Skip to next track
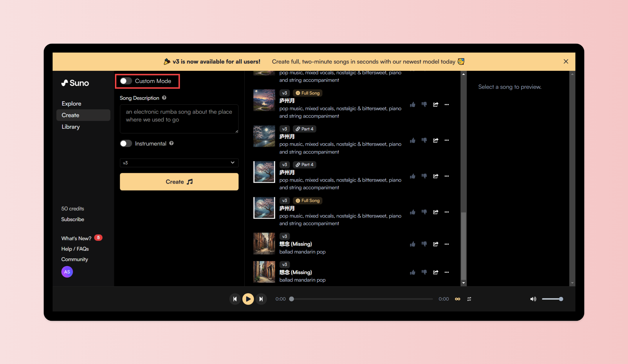The image size is (628, 364). click(x=261, y=299)
